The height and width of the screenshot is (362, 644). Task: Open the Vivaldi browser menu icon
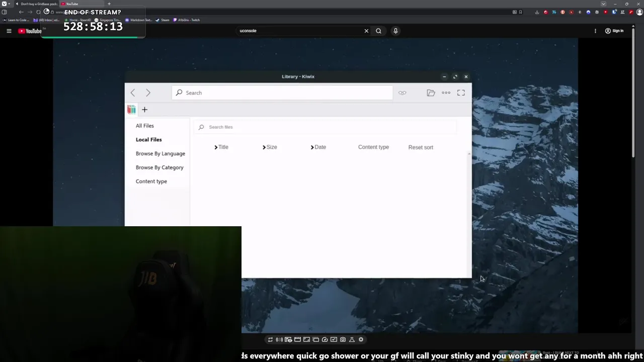point(4,4)
